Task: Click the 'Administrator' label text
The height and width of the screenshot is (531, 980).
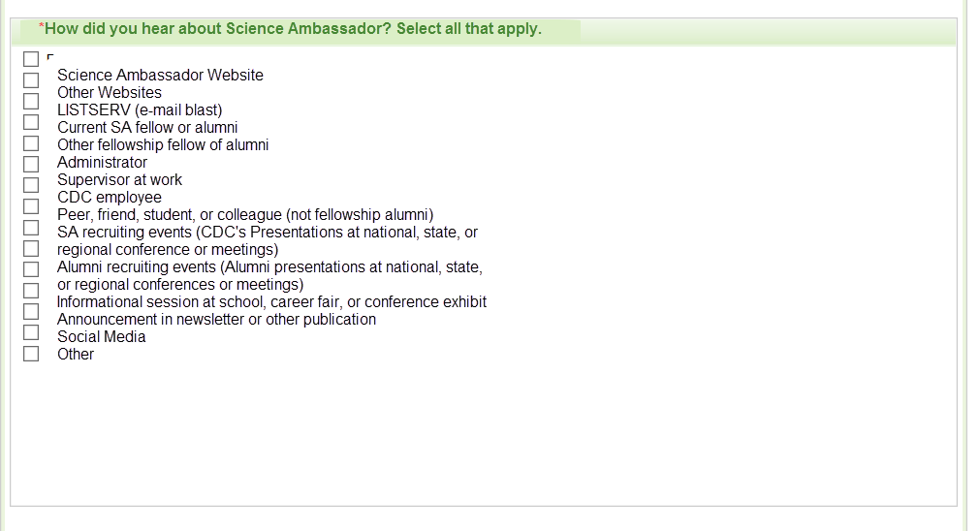Action: click(x=102, y=163)
